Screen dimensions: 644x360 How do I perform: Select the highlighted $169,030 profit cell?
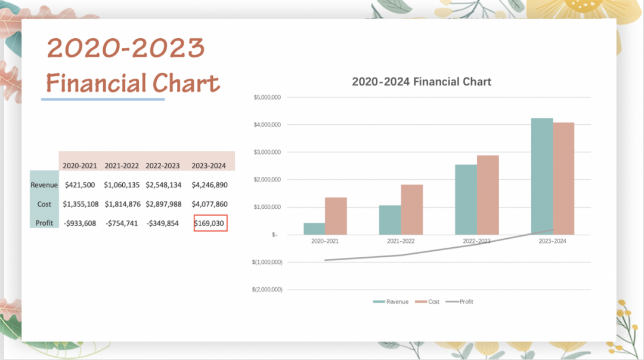(210, 223)
